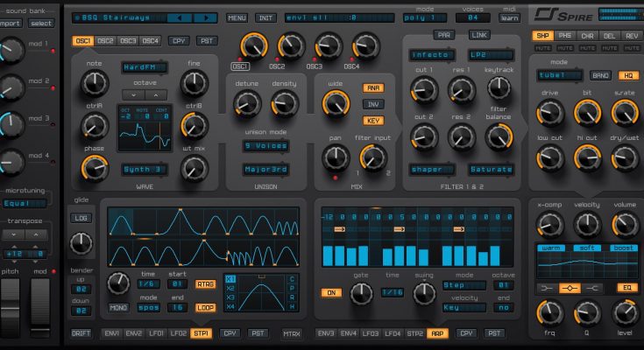
Task: Open the LFO1 tab
Action: [x=155, y=333]
